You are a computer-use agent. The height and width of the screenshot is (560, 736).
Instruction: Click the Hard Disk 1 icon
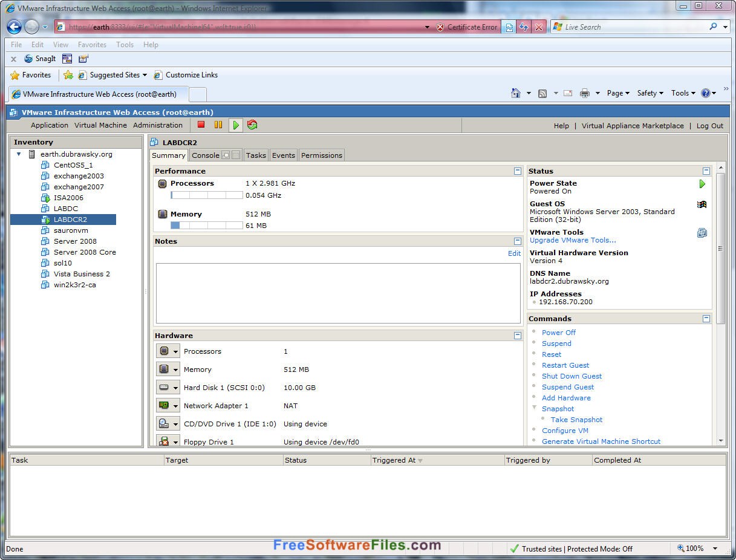pyautogui.click(x=163, y=388)
